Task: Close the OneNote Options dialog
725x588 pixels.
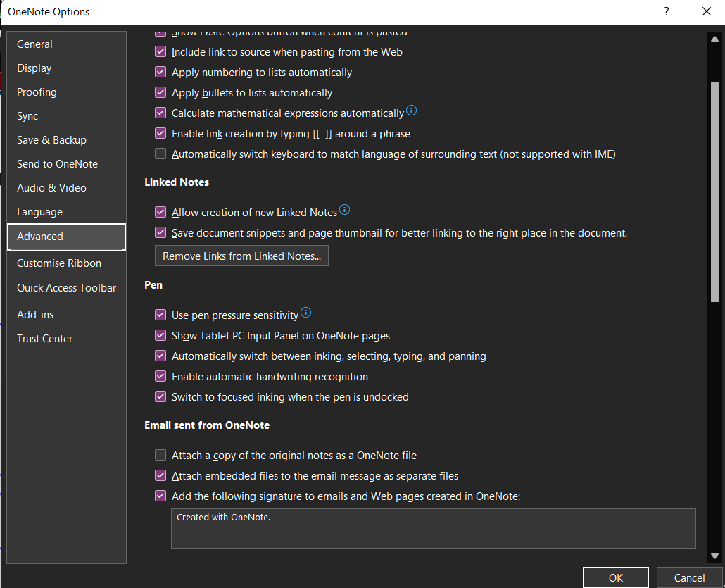Action: [707, 11]
